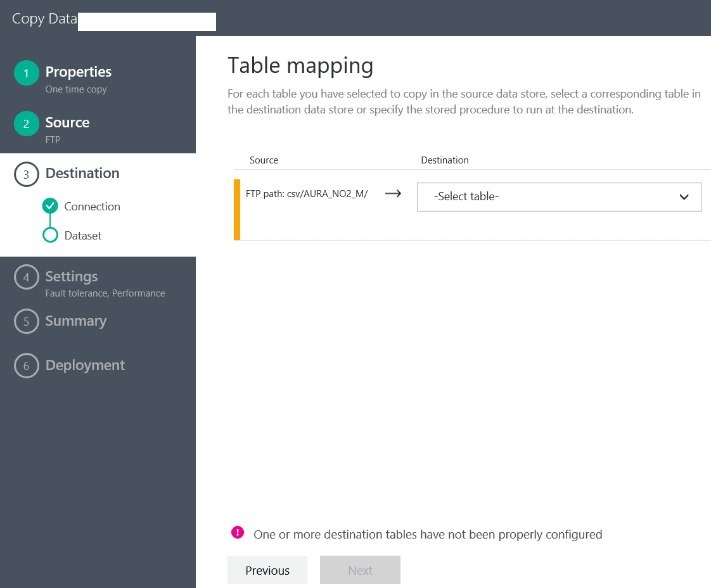The image size is (711, 588).
Task: Click the 'One time copy' subtitle
Action: coord(76,89)
